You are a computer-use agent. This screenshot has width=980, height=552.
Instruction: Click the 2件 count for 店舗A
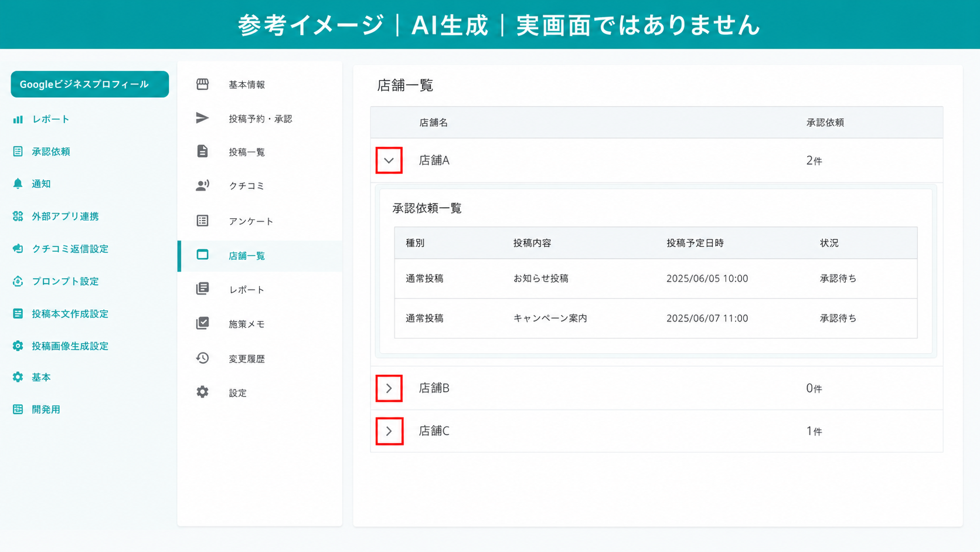point(814,160)
